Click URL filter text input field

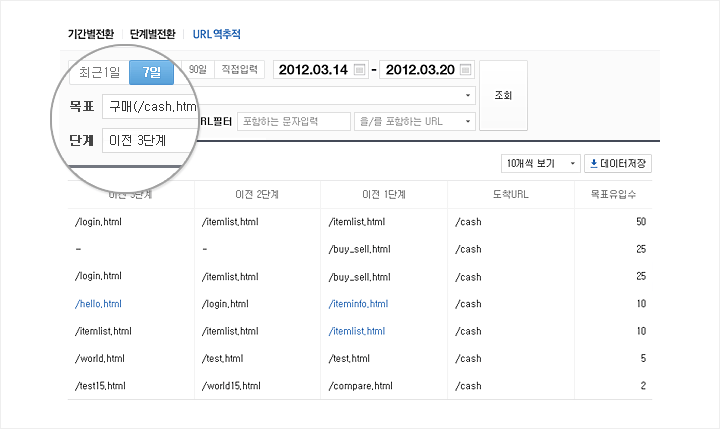(294, 121)
